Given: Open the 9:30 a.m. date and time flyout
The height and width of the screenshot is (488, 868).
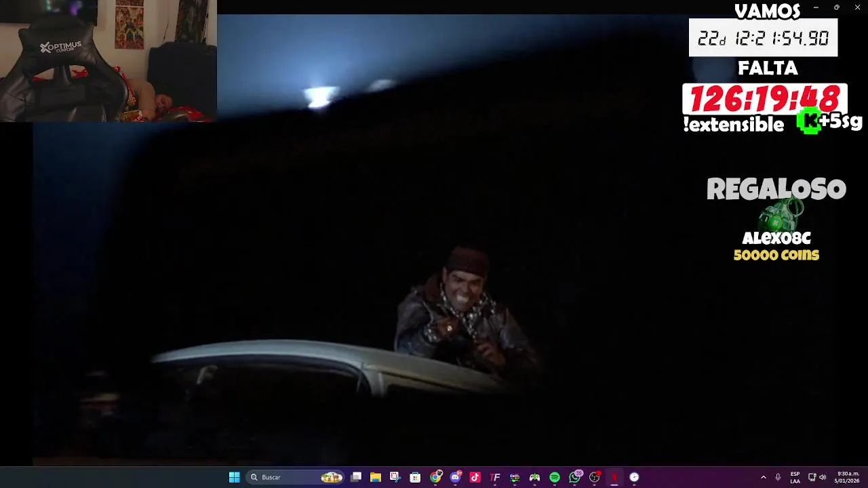Looking at the screenshot, I should point(847,477).
